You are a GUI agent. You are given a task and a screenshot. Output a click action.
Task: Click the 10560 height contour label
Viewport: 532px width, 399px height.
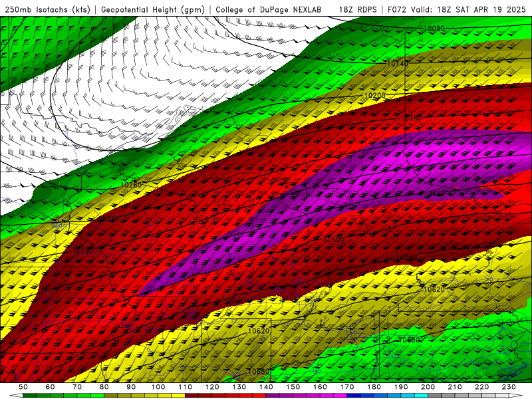(x=406, y=257)
